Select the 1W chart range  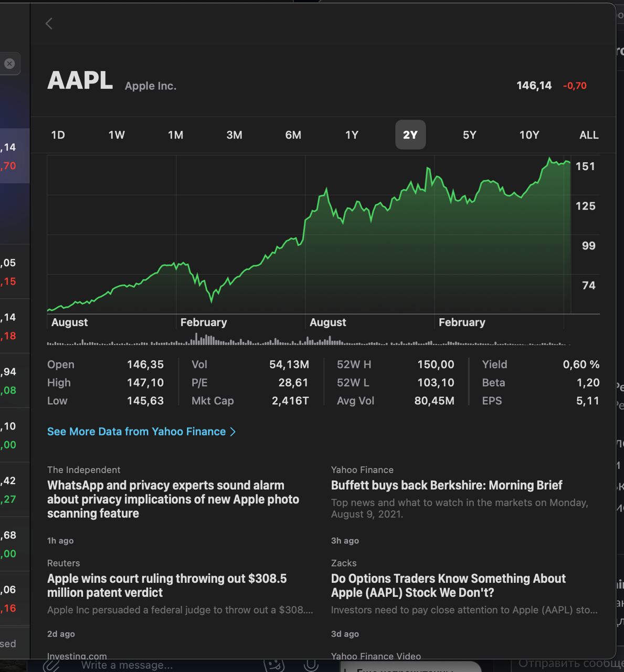[117, 135]
